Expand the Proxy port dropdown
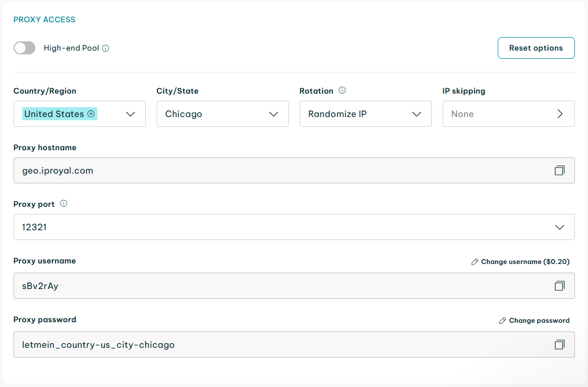 coord(559,227)
